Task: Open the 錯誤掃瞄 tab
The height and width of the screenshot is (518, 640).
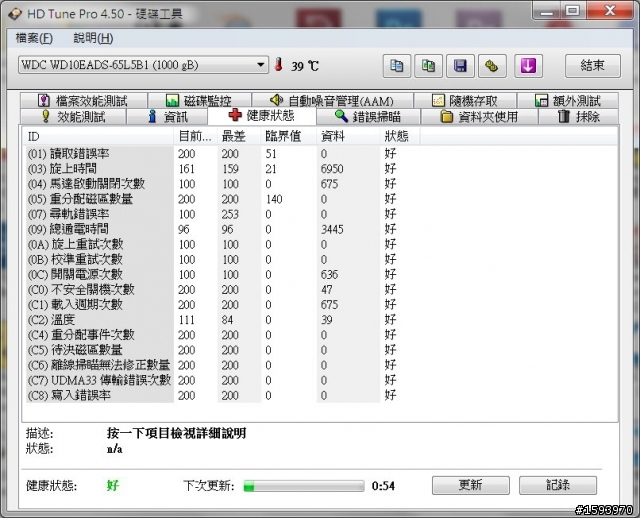Action: click(x=368, y=117)
